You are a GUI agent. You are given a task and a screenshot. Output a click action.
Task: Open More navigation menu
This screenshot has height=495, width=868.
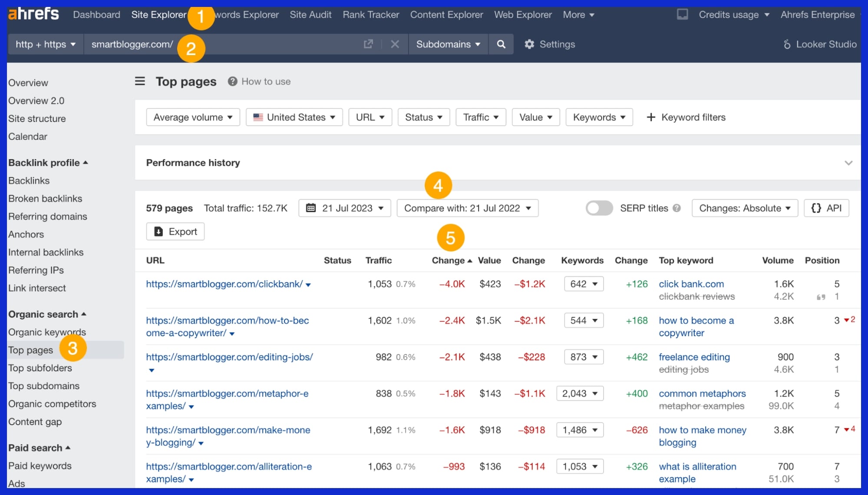[x=578, y=15]
